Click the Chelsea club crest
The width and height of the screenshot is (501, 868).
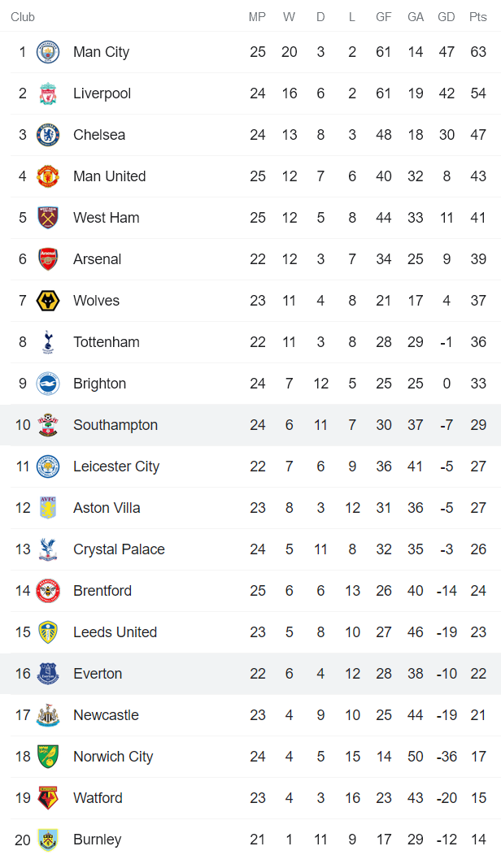[48, 135]
